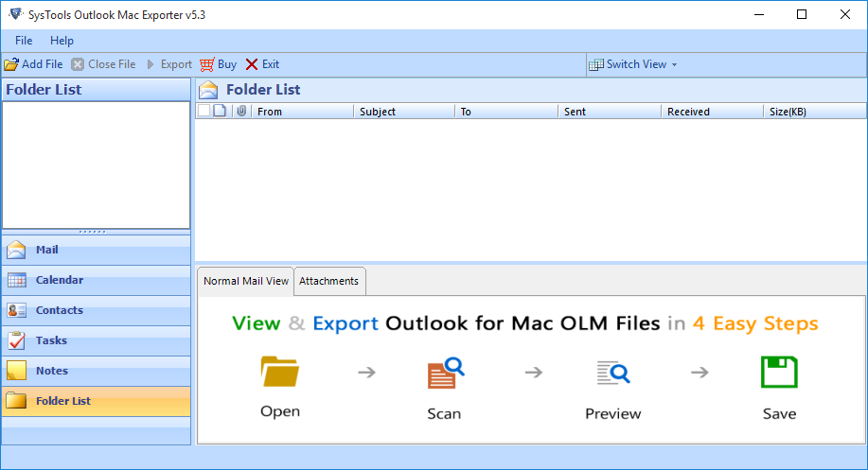Expand the Switch View dropdown arrow
The height and width of the screenshot is (470, 868).
click(674, 65)
